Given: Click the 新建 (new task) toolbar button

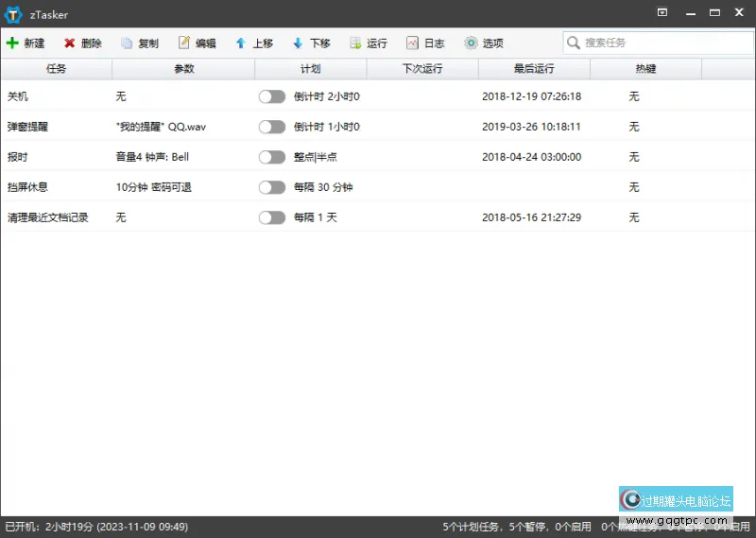Looking at the screenshot, I should (x=26, y=43).
